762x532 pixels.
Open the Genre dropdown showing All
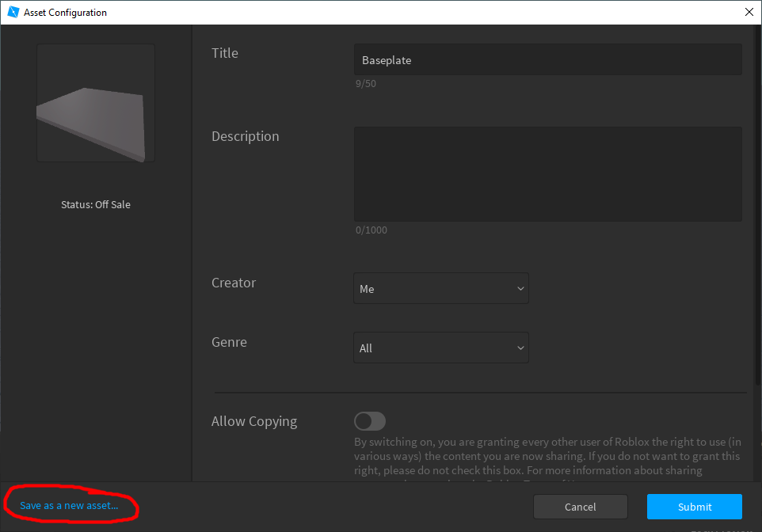point(440,348)
